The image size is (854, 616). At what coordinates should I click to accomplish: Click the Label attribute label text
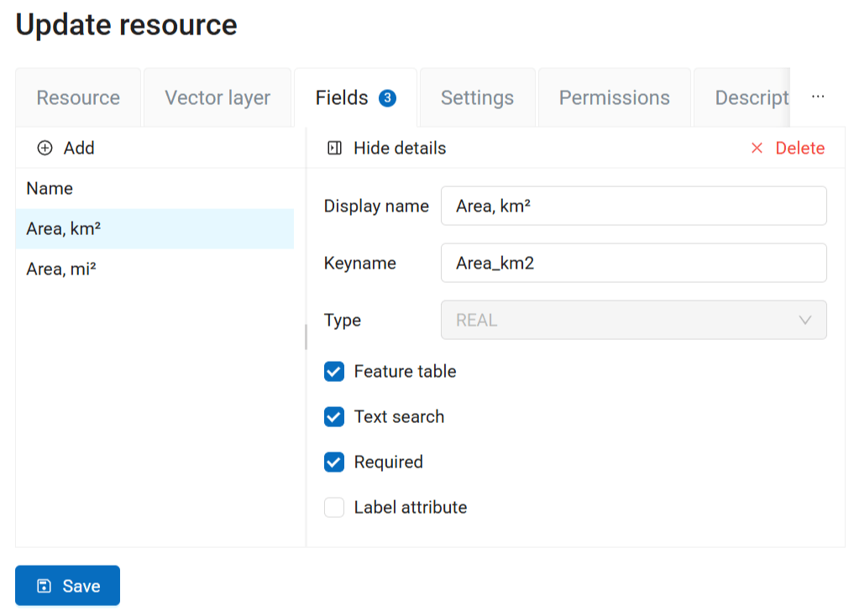411,507
